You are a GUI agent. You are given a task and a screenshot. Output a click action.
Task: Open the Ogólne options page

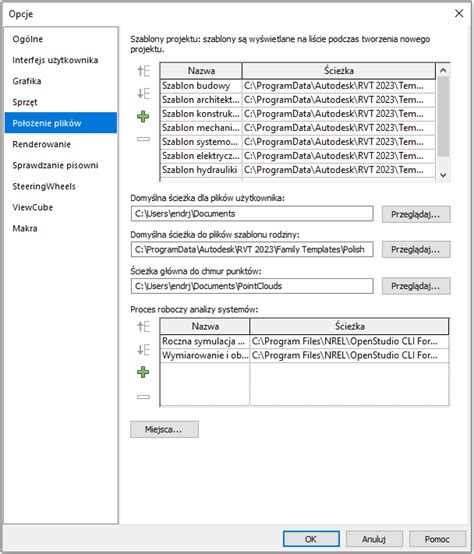click(61, 39)
